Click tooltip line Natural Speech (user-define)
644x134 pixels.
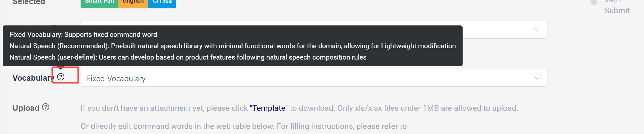click(x=188, y=57)
